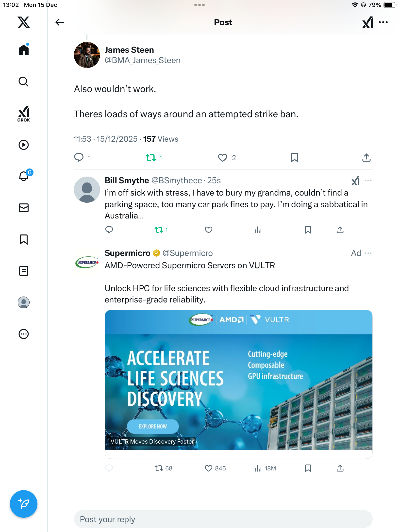Undo repost on James Steen's post
399x532 pixels.
(x=151, y=158)
